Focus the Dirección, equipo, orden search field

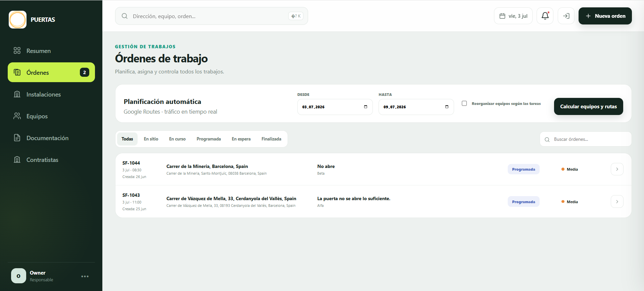[x=211, y=16]
